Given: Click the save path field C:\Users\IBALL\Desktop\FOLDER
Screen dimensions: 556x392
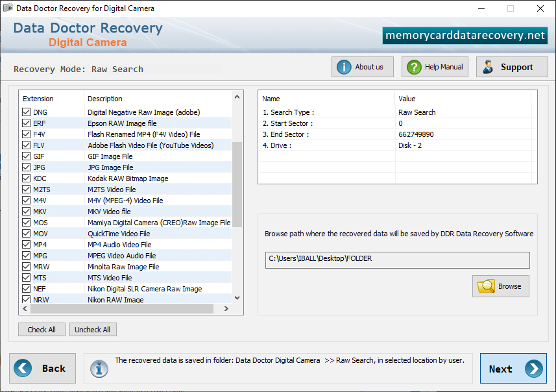Looking at the screenshot, I should tap(398, 260).
